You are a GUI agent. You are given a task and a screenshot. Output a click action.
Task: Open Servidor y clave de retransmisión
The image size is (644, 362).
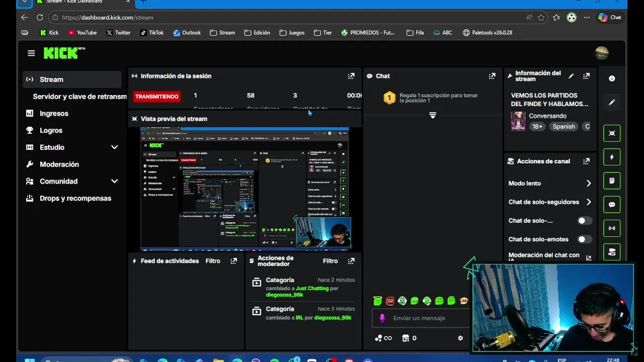[x=79, y=97]
